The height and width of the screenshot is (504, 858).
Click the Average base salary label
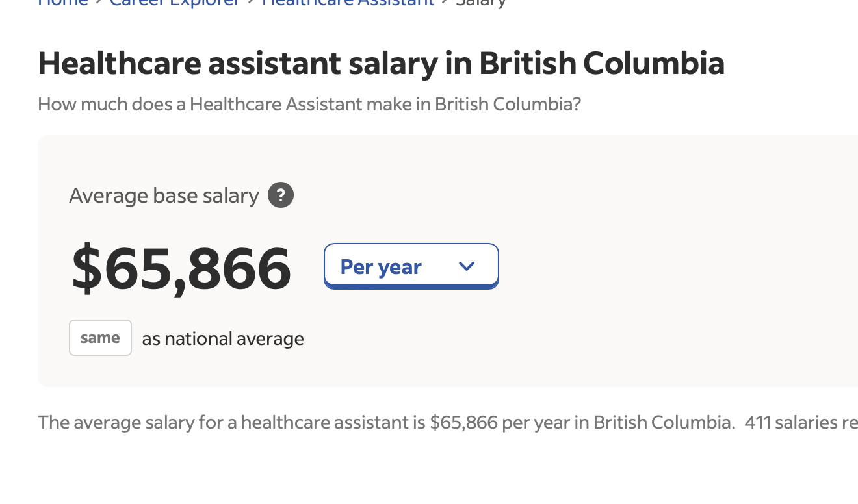(x=164, y=195)
